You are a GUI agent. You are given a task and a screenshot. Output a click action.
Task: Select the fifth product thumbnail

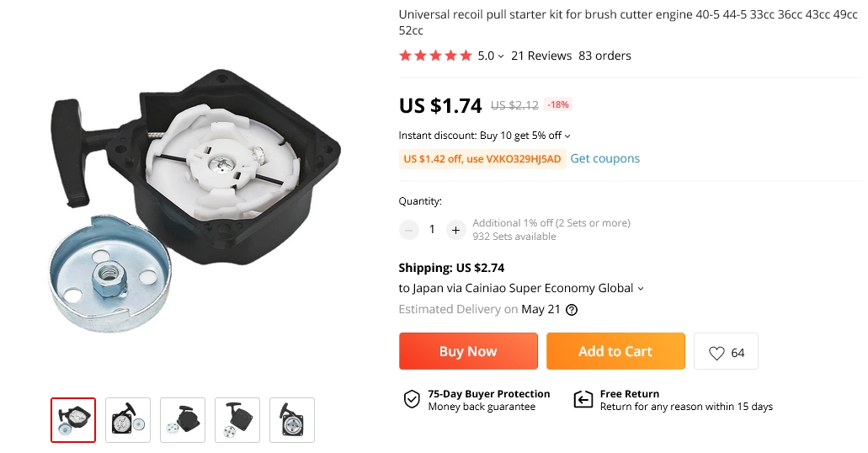pyautogui.click(x=292, y=420)
